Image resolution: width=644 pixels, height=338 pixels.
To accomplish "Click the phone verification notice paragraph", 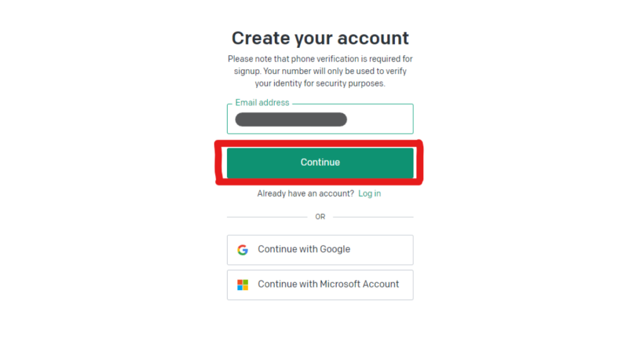I will point(320,71).
